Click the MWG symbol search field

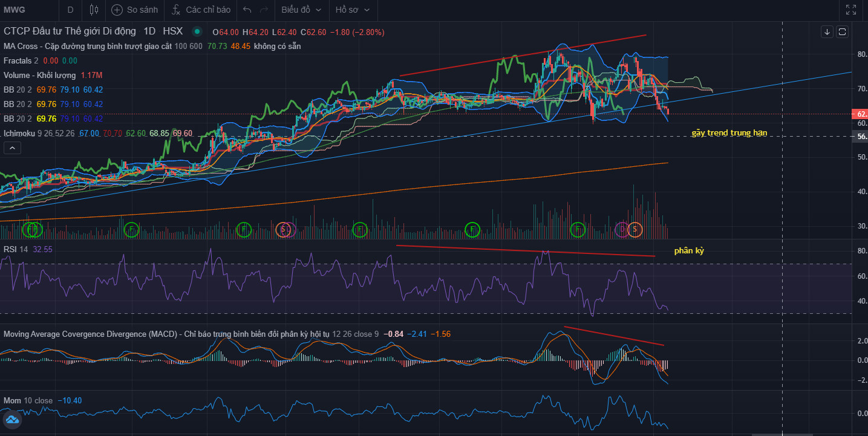(24, 10)
